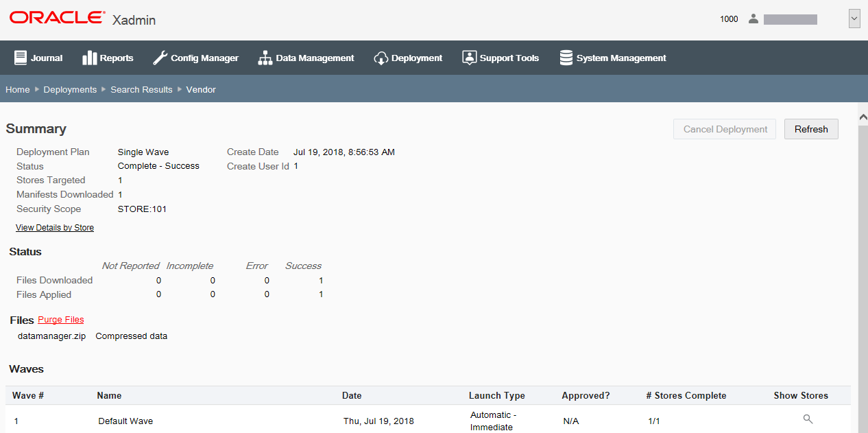Click the Deployment cloud download icon
The width and height of the screenshot is (868, 433).
click(x=381, y=58)
